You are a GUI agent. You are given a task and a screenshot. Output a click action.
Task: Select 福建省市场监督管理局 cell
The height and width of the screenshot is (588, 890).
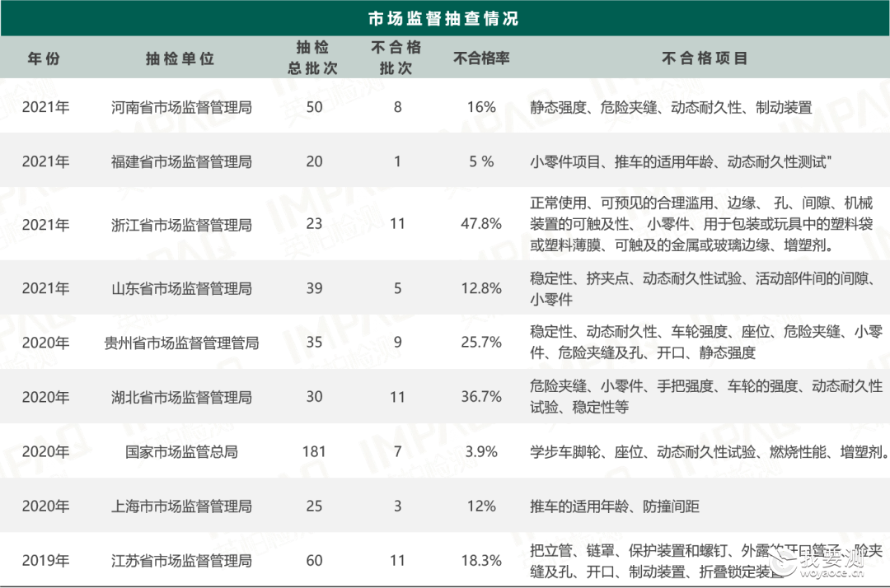pyautogui.click(x=181, y=161)
